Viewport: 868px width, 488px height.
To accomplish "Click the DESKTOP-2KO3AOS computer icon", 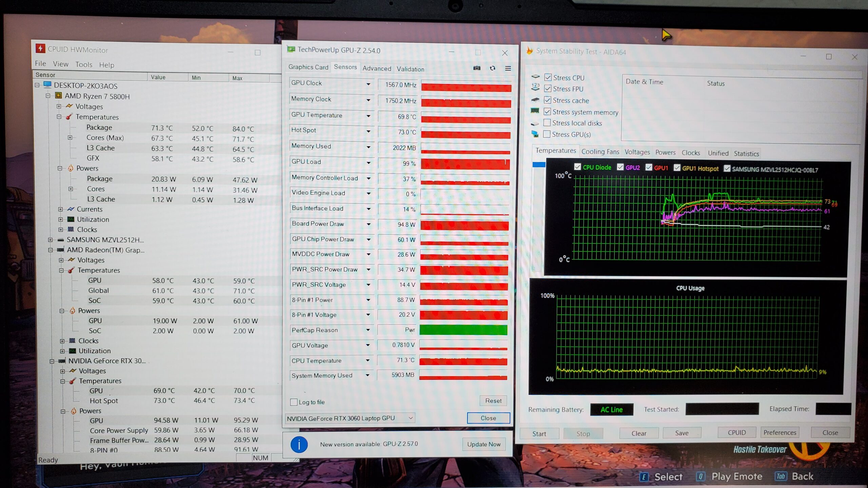I will (47, 85).
